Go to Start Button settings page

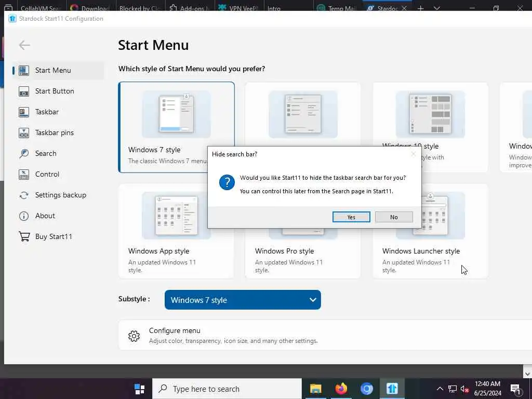click(55, 91)
